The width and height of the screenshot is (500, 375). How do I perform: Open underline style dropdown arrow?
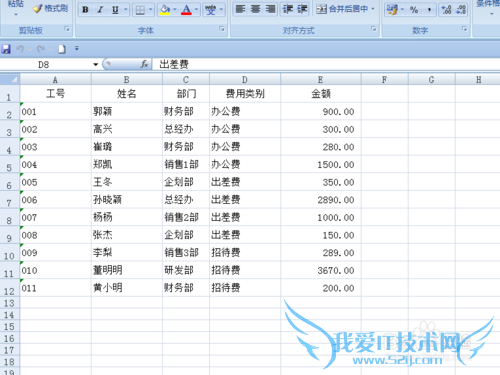pos(126,10)
